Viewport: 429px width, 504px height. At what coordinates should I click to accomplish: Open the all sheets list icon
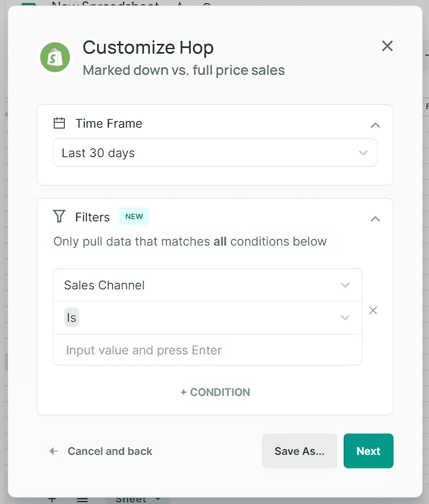82,500
